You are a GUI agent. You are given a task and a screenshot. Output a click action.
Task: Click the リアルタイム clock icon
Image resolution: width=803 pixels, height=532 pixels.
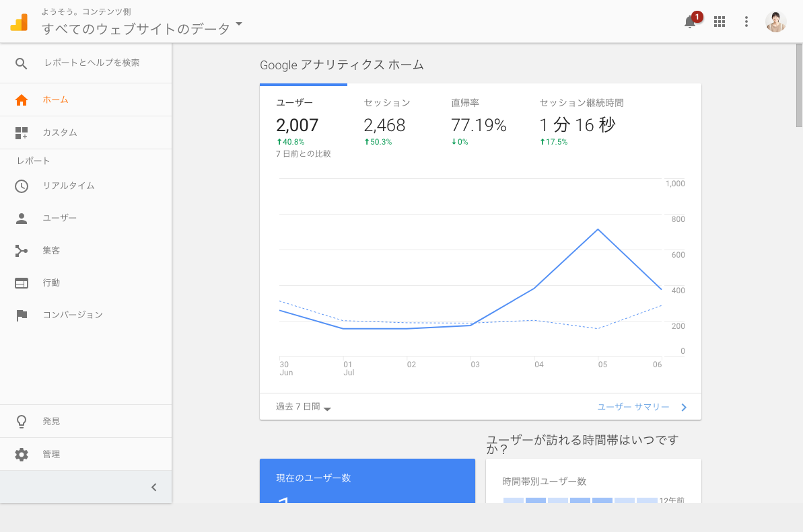pyautogui.click(x=22, y=186)
